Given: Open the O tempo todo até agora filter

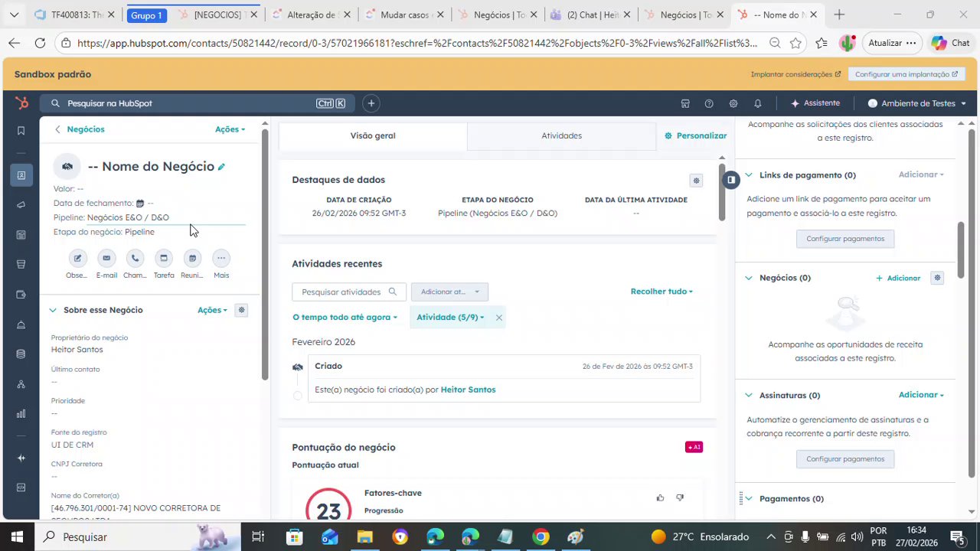Looking at the screenshot, I should click(345, 318).
